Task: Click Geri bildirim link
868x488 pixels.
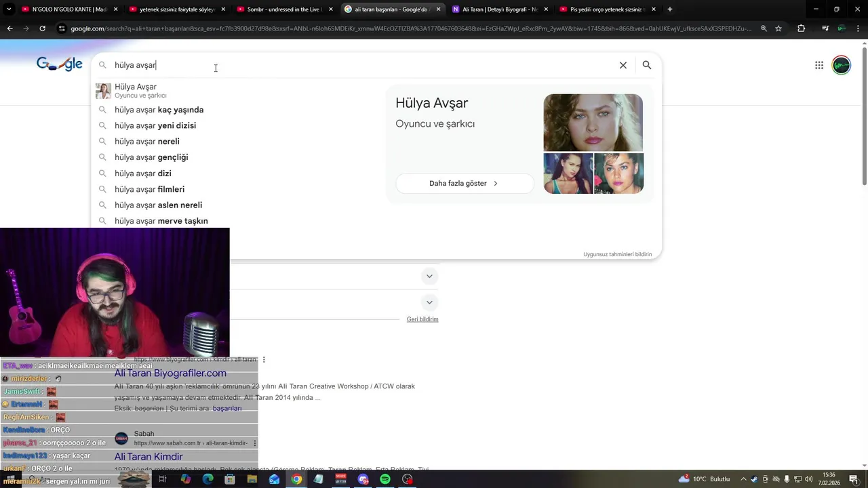Action: (422, 319)
